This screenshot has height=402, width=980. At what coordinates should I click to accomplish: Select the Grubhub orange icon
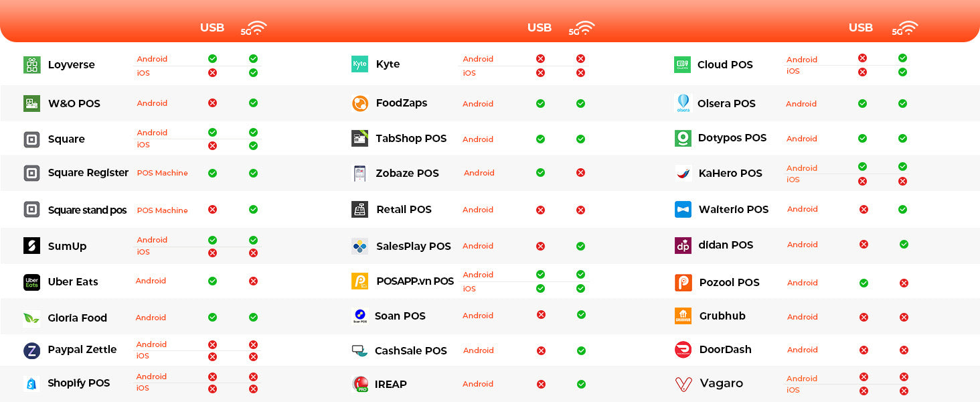tap(683, 316)
